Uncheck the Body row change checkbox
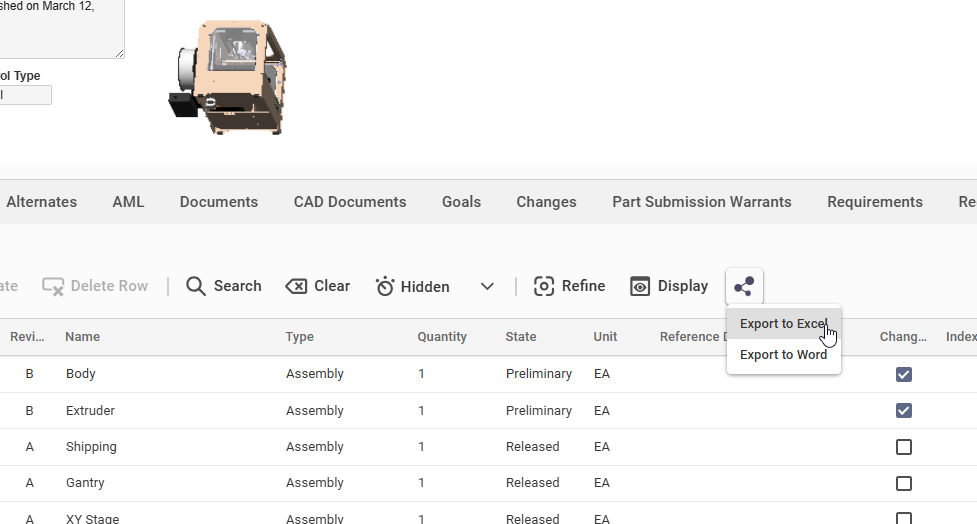 [904, 374]
